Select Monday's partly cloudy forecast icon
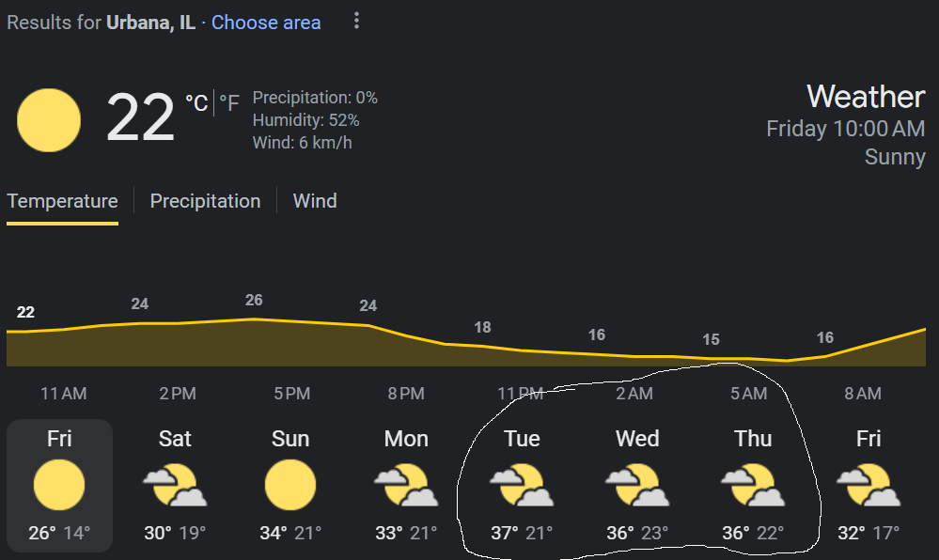Screen dimensions: 939x560 (406, 485)
